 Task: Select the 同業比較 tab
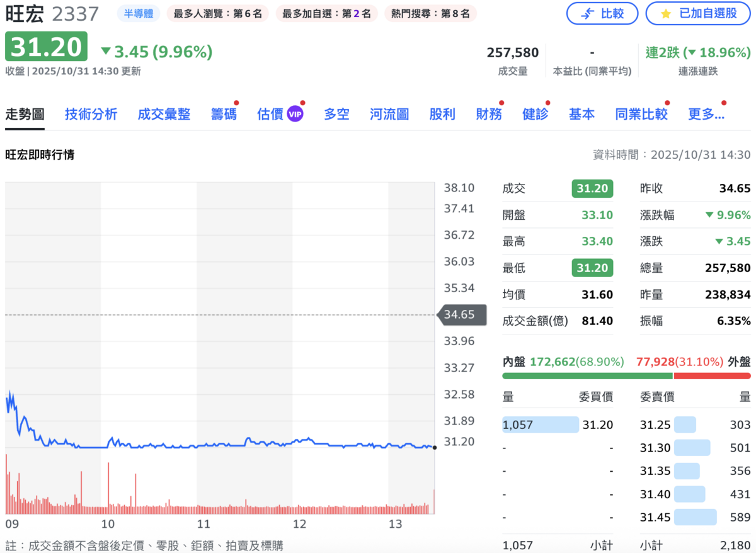click(641, 114)
